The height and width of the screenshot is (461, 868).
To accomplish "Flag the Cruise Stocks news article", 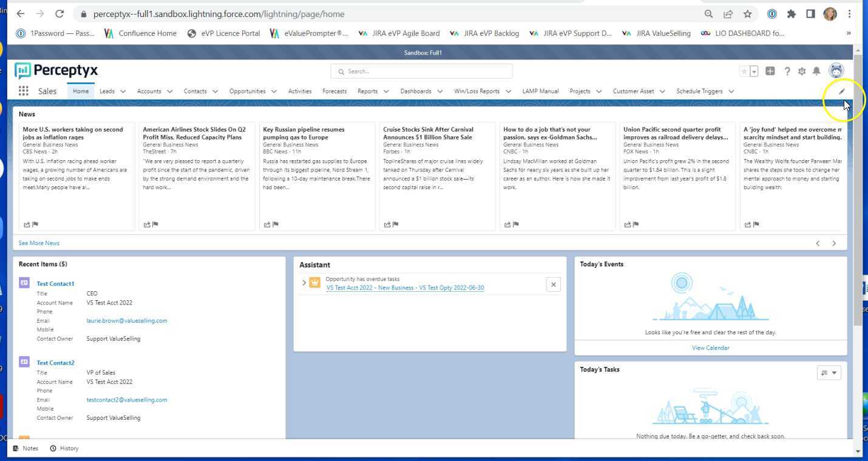I will click(395, 224).
